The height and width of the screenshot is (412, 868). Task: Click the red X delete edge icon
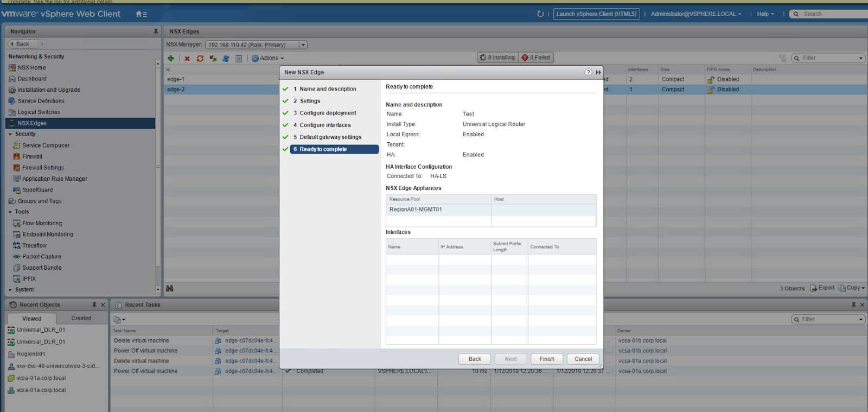click(x=187, y=59)
